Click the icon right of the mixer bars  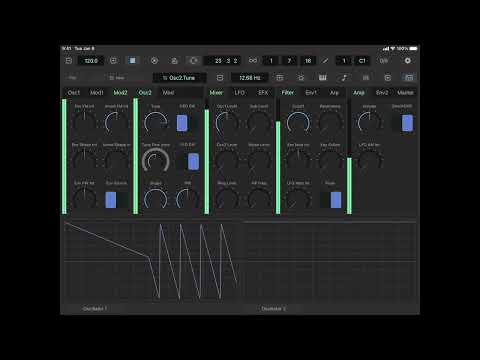click(x=387, y=78)
